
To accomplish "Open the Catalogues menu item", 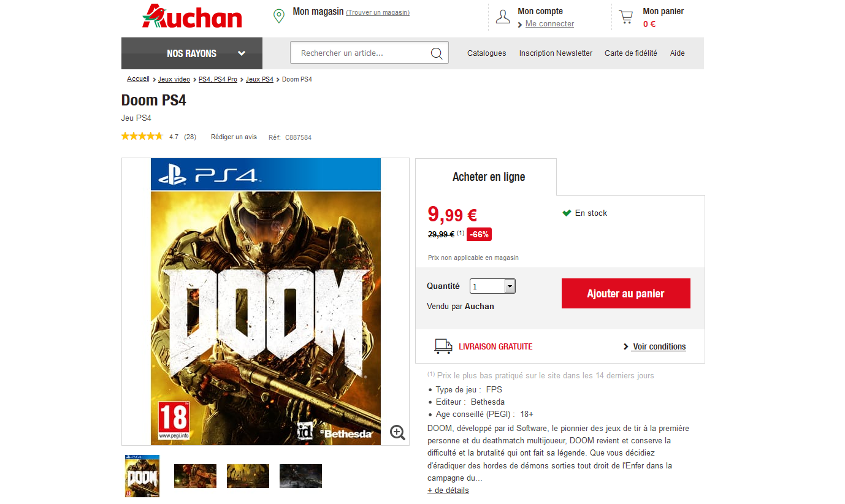I will click(487, 53).
